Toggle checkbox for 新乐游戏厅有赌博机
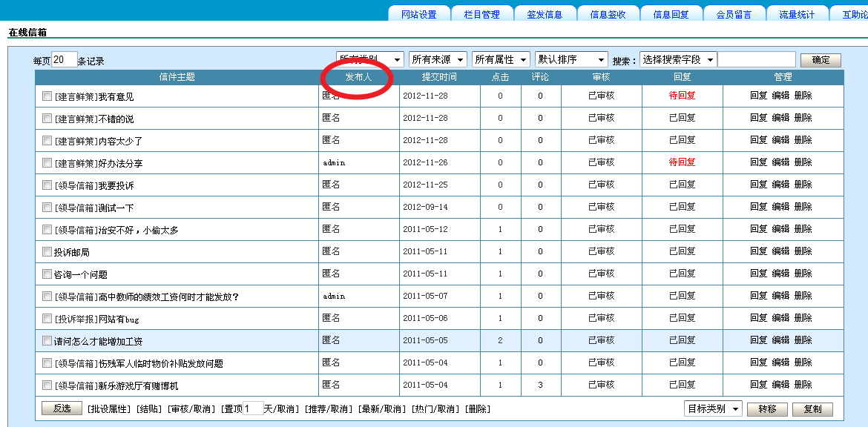 [47, 385]
